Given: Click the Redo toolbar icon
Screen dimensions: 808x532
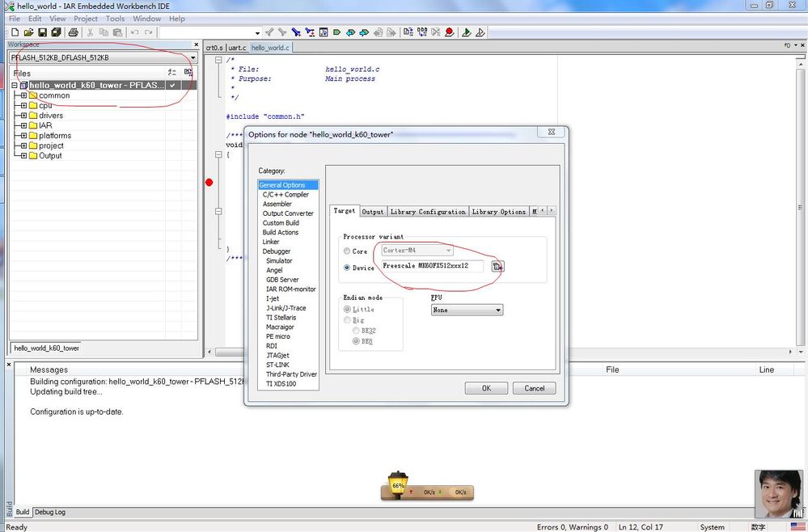Looking at the screenshot, I should (x=148, y=32).
